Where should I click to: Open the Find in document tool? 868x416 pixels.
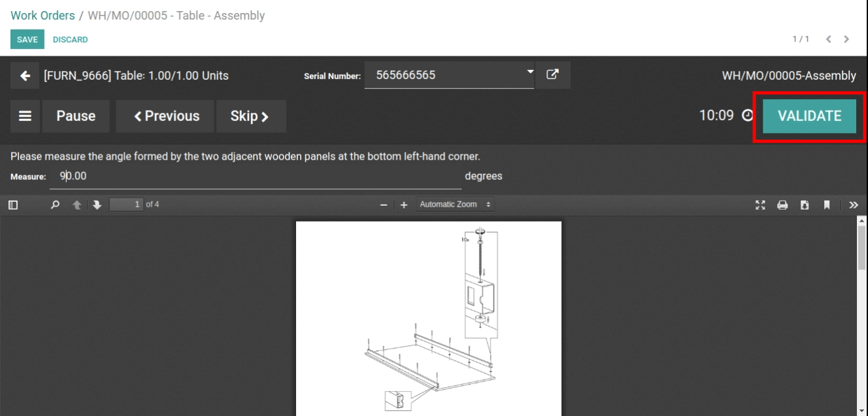tap(56, 204)
